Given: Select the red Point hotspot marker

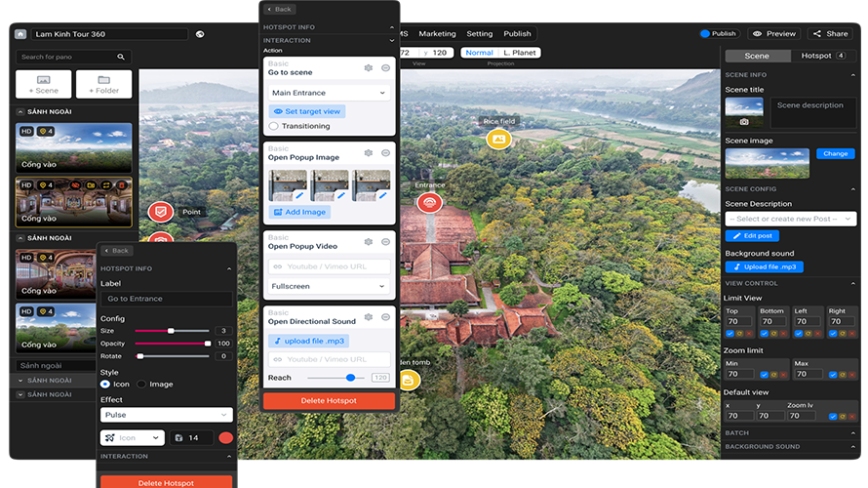Looking at the screenshot, I should pos(161,212).
